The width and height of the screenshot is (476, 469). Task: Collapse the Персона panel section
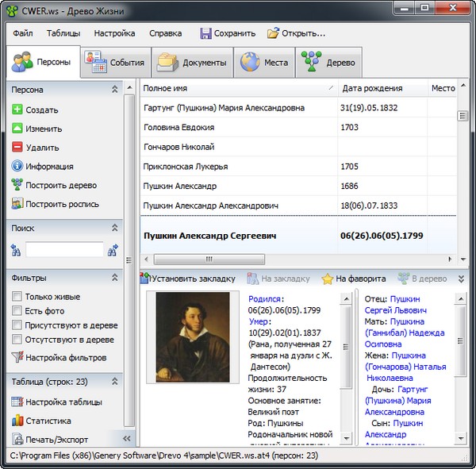114,90
